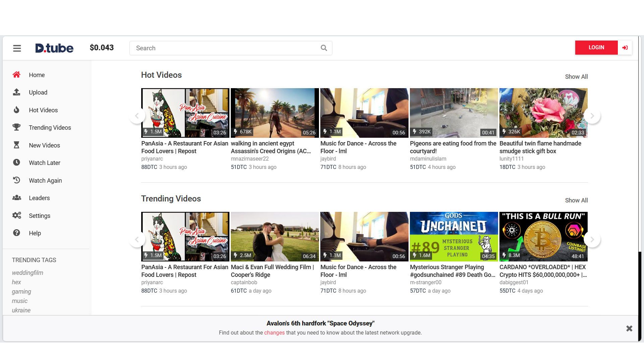The width and height of the screenshot is (644, 362).
Task: Expand Hot Videos carousel with right chevron
Action: pyautogui.click(x=592, y=116)
